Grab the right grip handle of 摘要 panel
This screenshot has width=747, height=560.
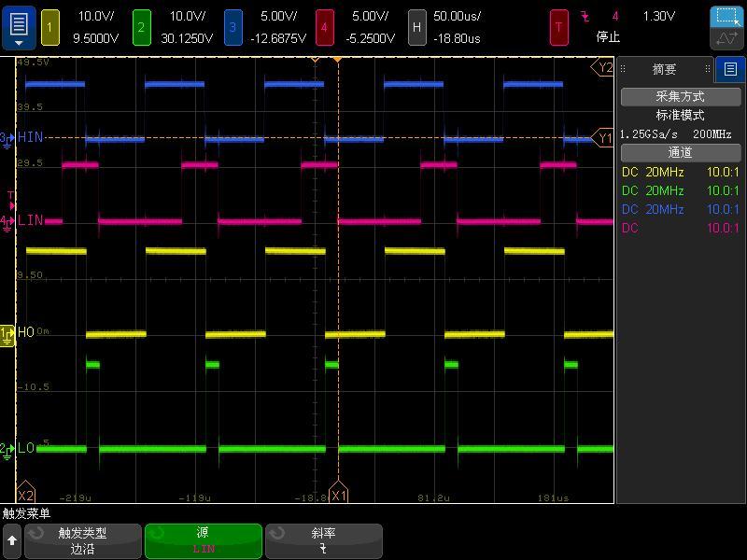(708, 69)
